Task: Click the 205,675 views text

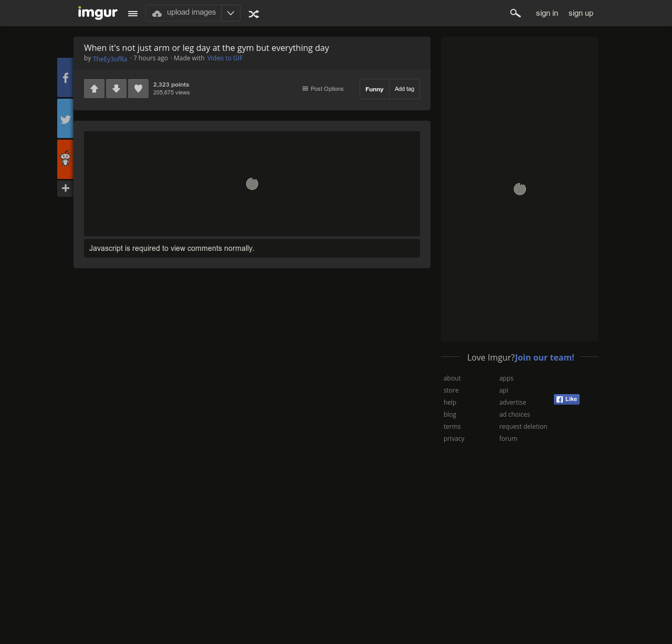Action: click(172, 92)
